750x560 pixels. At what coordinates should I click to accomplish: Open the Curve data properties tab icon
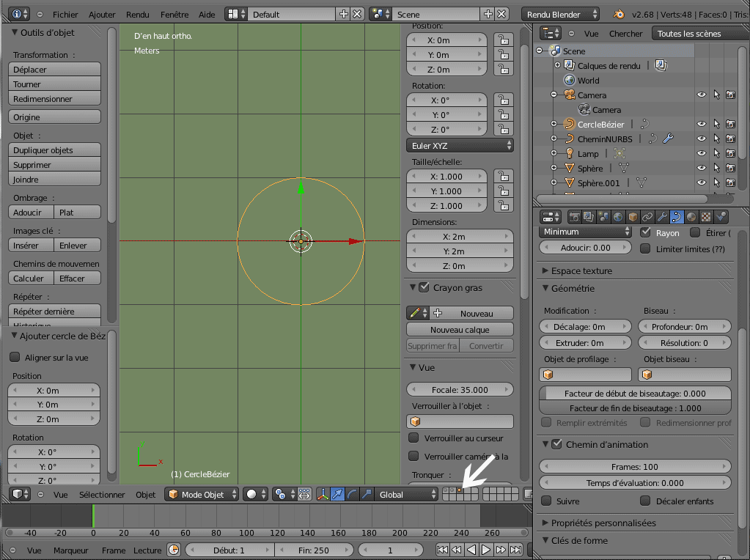[x=677, y=217]
